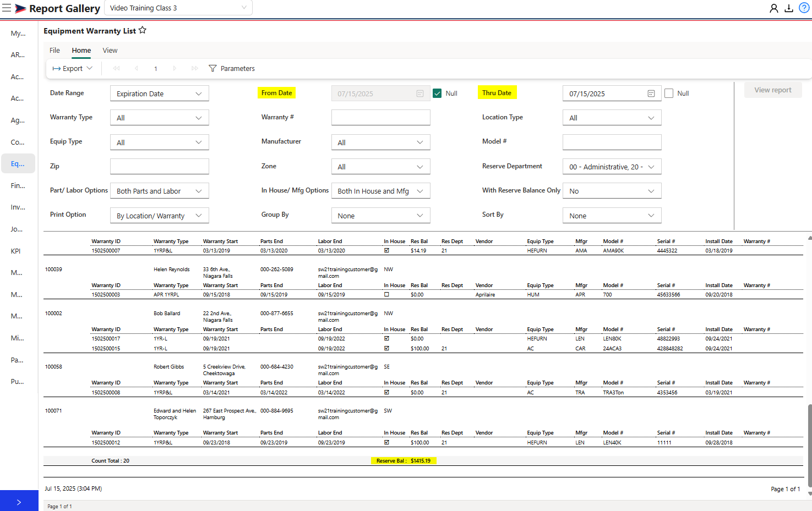Open the Reserve Department dropdown
Image resolution: width=812 pixels, height=511 pixels.
(612, 167)
